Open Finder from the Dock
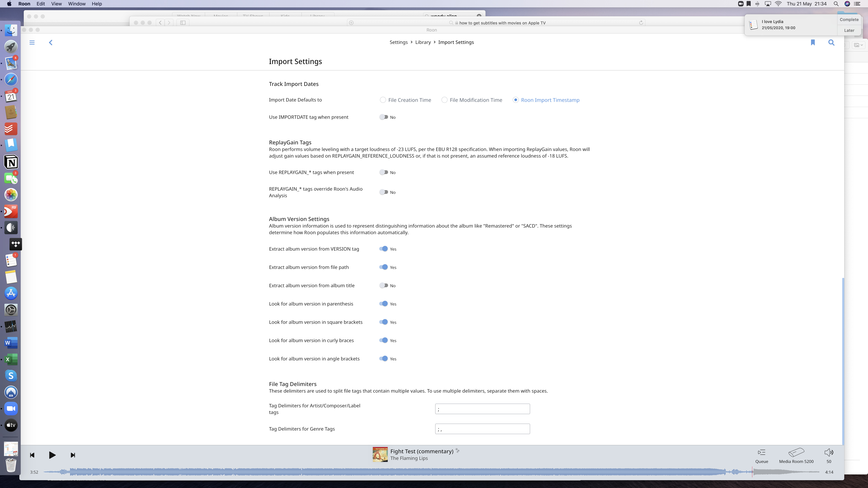868x488 pixels. click(11, 30)
